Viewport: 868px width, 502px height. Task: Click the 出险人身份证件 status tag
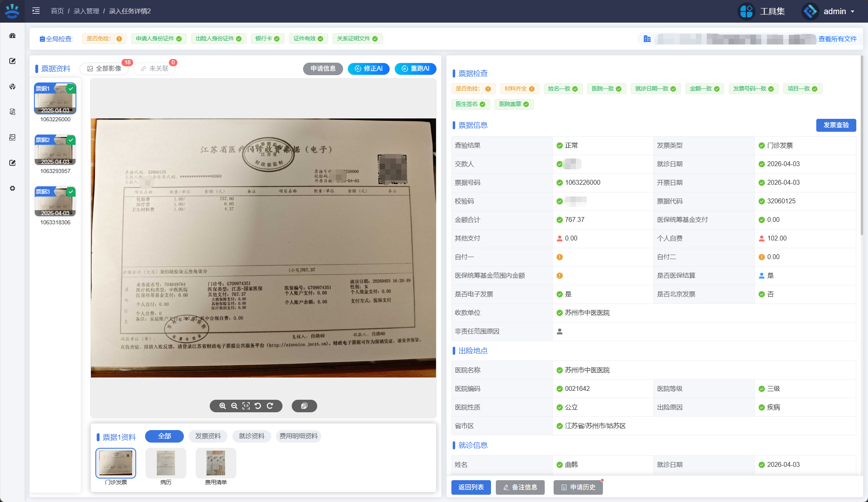click(219, 39)
